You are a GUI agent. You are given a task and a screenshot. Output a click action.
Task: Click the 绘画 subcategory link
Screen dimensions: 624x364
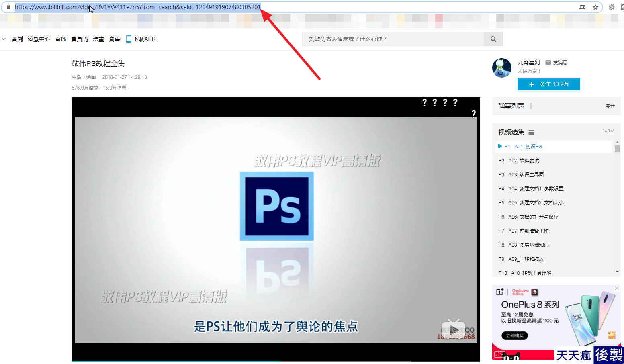tap(91, 77)
